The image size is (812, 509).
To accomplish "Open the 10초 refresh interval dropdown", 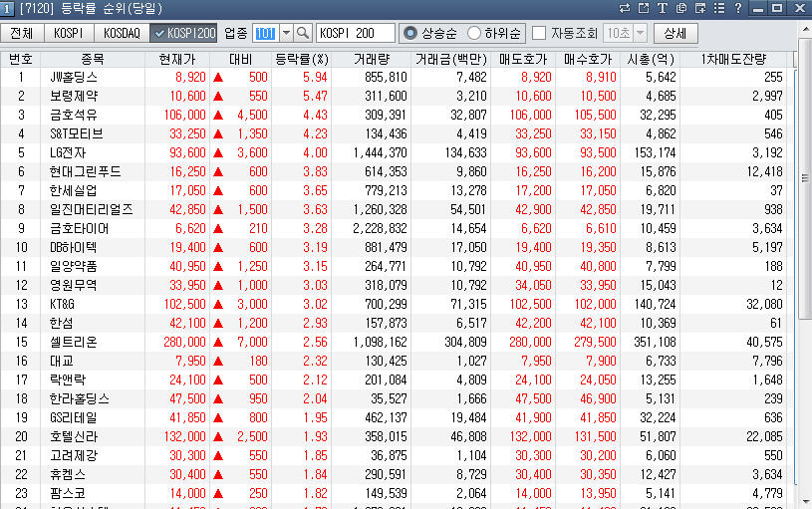I will pyautogui.click(x=639, y=33).
